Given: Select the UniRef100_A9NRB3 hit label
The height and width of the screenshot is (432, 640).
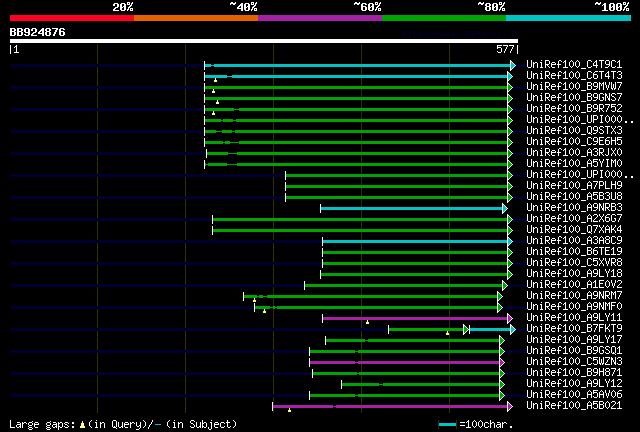Looking at the screenshot, I should tap(574, 208).
